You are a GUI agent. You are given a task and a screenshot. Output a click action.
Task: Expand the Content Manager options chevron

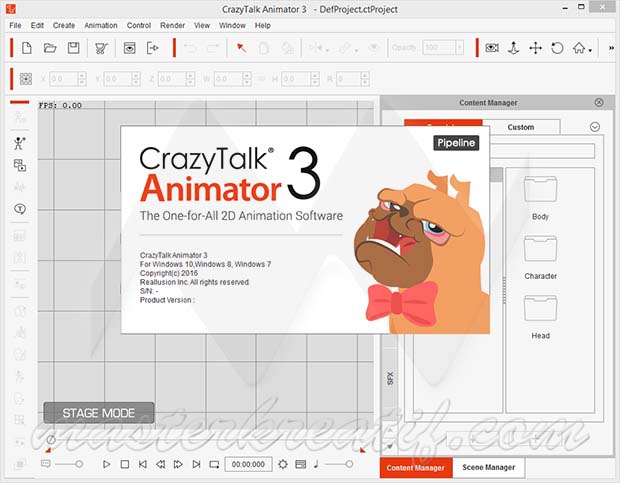[595, 127]
